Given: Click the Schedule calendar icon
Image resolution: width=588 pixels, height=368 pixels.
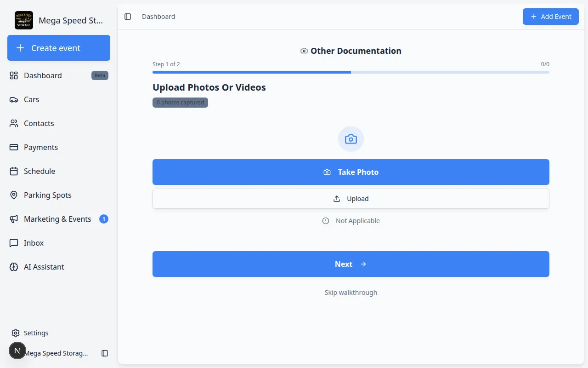Looking at the screenshot, I should pos(14,171).
